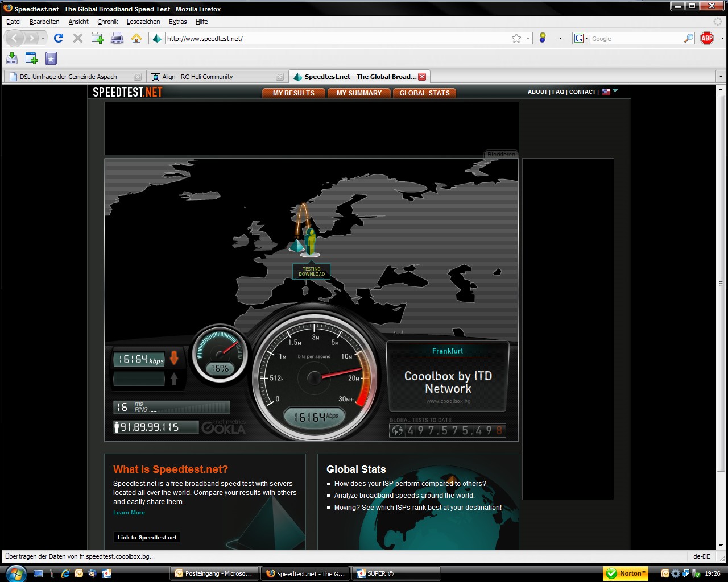Expand the back/forward history dropdown
The image size is (728, 582).
pyautogui.click(x=43, y=38)
